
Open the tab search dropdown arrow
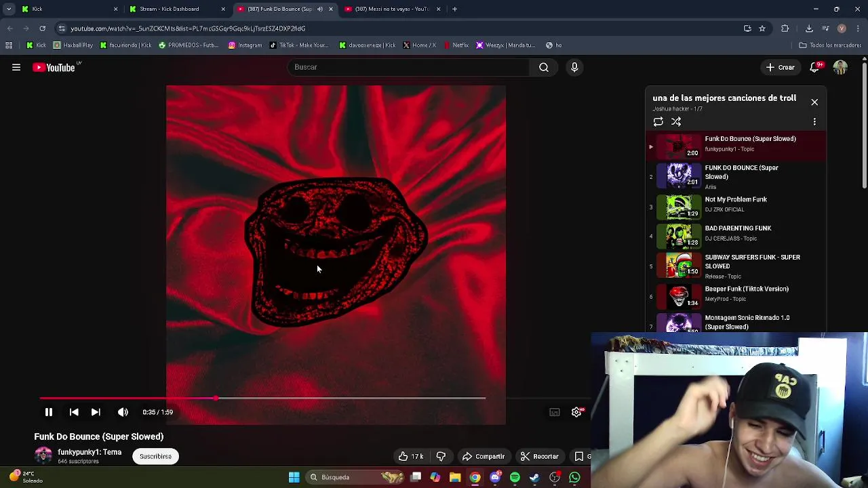point(9,9)
